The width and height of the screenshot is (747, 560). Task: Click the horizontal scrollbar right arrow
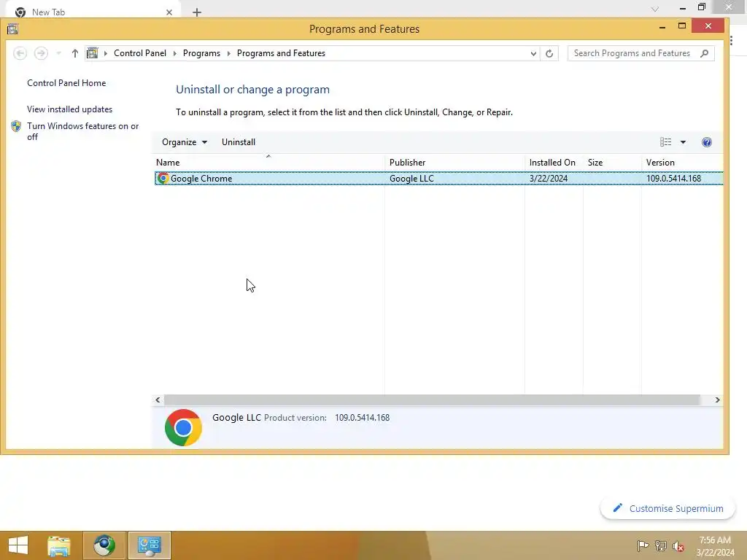(718, 400)
